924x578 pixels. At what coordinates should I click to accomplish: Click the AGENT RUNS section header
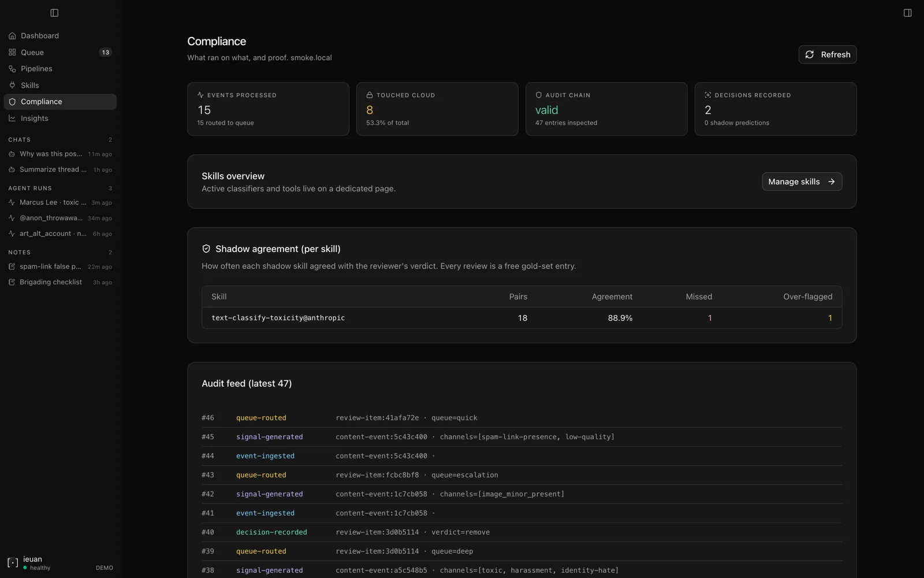coord(30,188)
